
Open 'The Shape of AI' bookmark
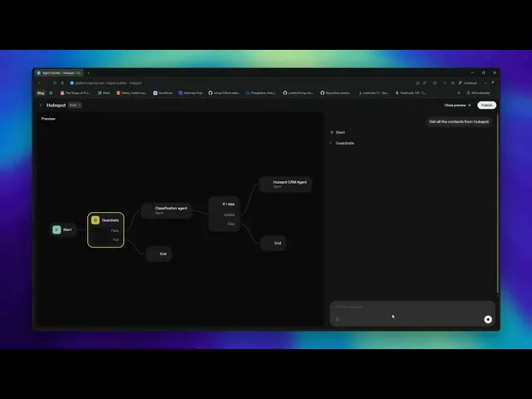(x=75, y=93)
